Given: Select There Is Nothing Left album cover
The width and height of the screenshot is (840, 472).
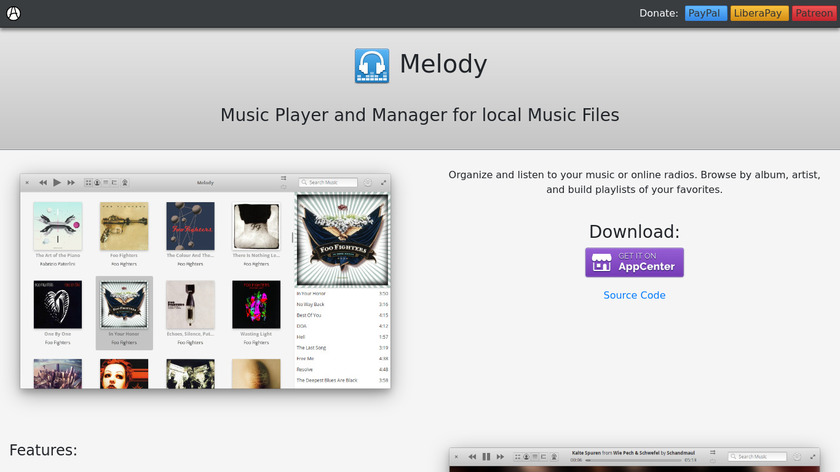Looking at the screenshot, I should coord(256,226).
